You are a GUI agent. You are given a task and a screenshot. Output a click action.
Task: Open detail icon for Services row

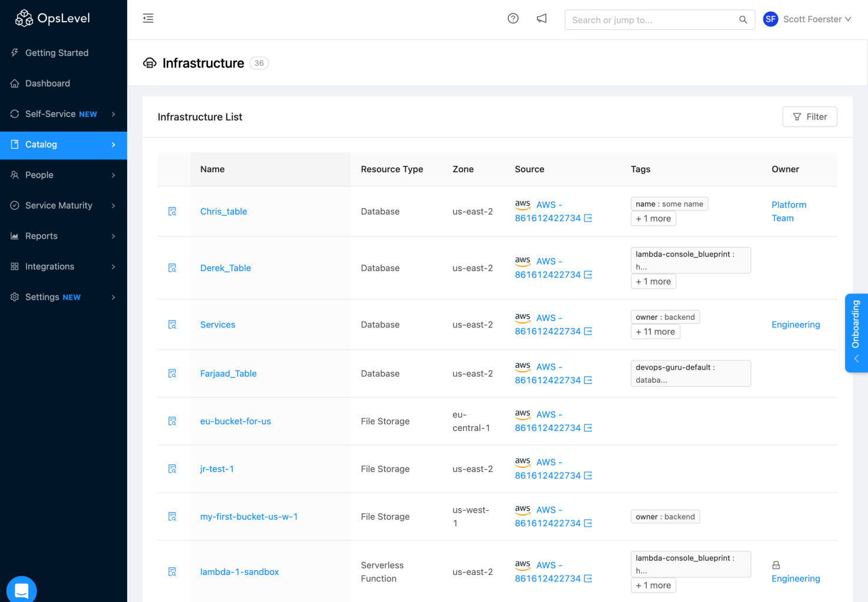172,325
